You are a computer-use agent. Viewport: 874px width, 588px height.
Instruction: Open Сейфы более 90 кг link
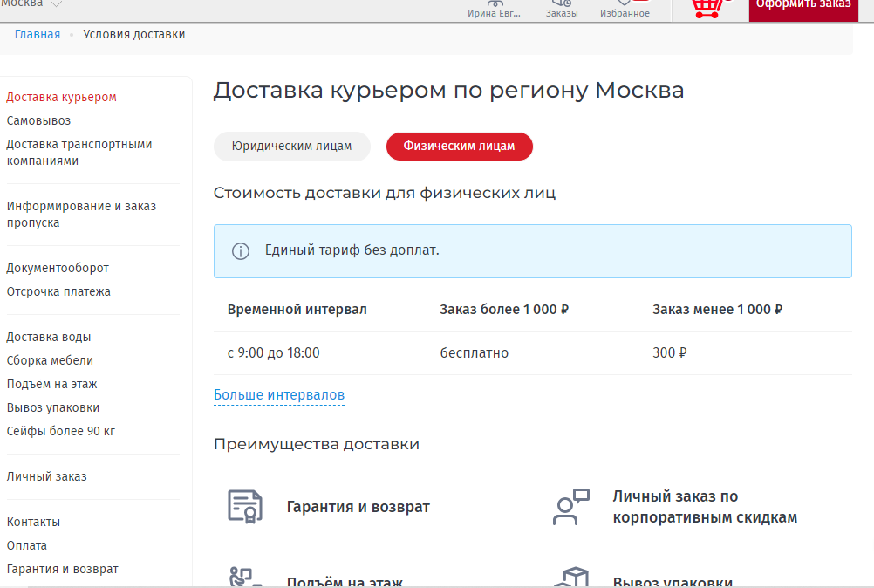click(61, 431)
